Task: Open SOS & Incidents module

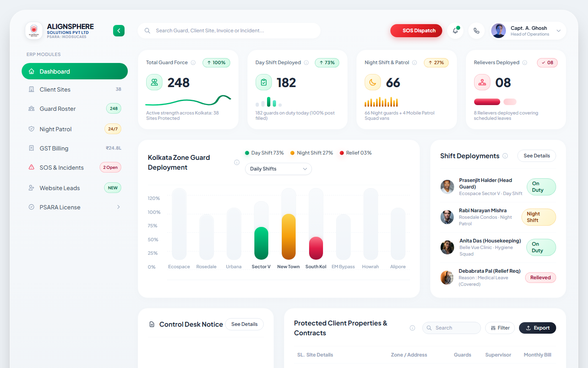Action: click(x=75, y=168)
